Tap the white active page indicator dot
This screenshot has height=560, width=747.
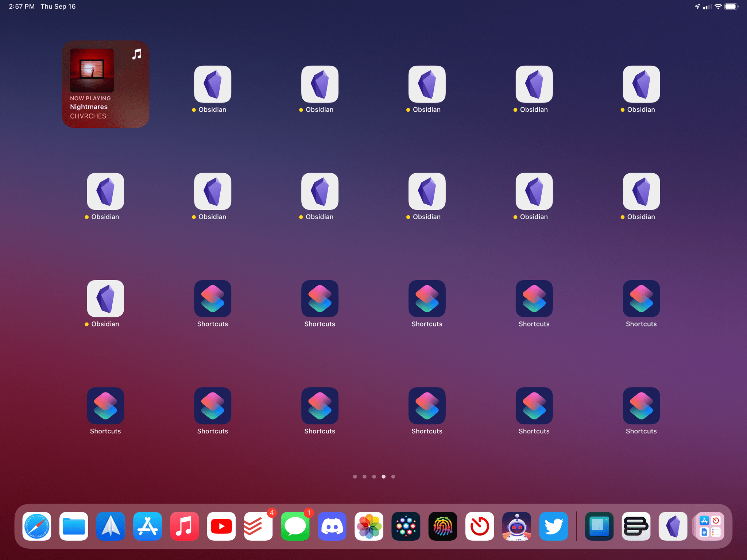[383, 476]
